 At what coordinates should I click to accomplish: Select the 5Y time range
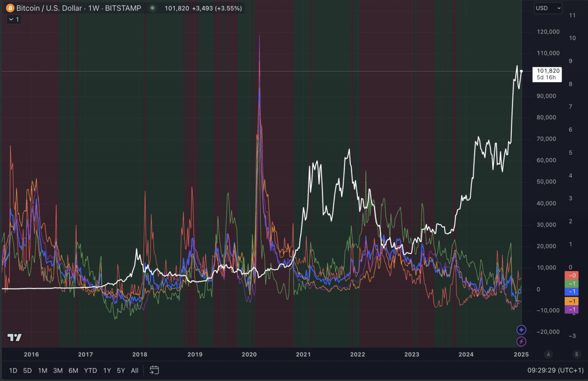tap(121, 370)
